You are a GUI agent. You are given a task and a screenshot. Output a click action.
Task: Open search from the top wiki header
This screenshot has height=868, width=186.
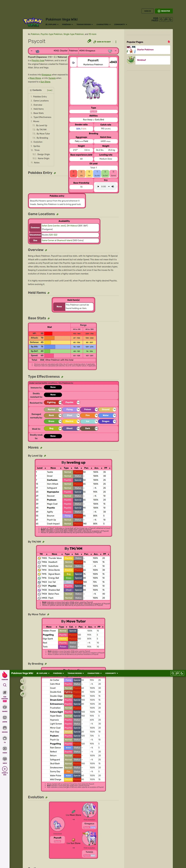[161, 20]
